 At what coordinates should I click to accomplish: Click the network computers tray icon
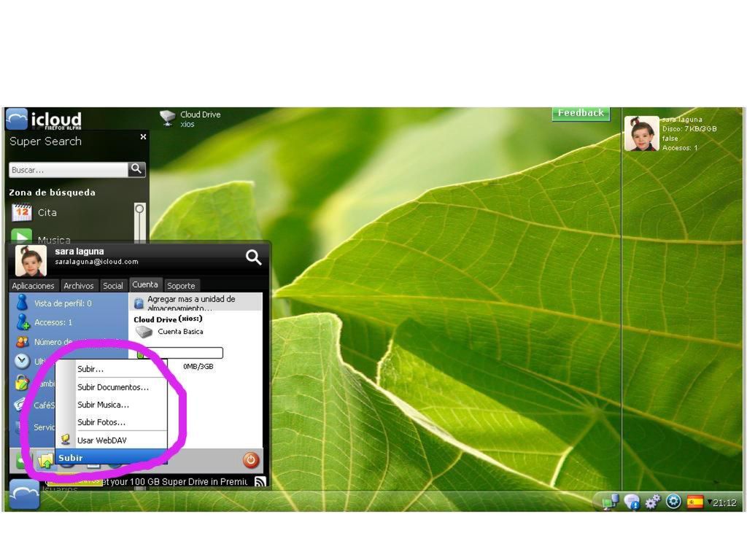[611, 502]
